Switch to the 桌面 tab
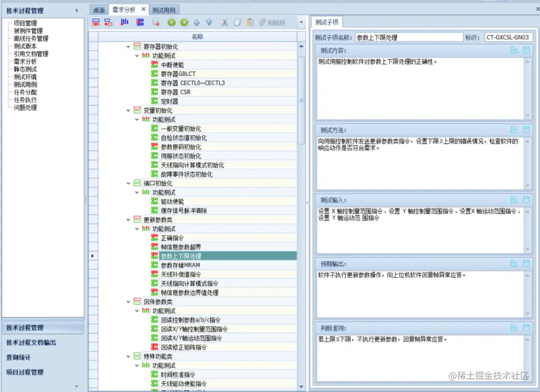Viewport: 540px width, 392px height. pyautogui.click(x=99, y=10)
